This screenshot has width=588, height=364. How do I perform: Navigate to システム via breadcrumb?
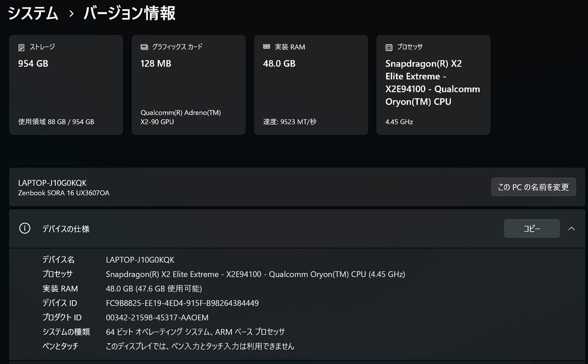click(x=32, y=13)
